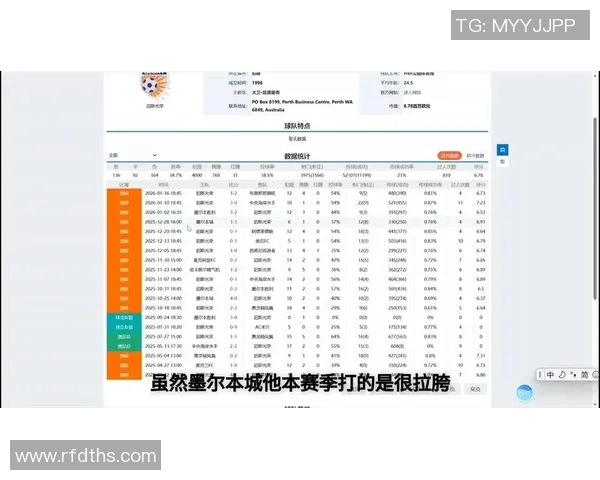Click the last-page button below the table
Screen dimensions: 600x480
(x=475, y=389)
